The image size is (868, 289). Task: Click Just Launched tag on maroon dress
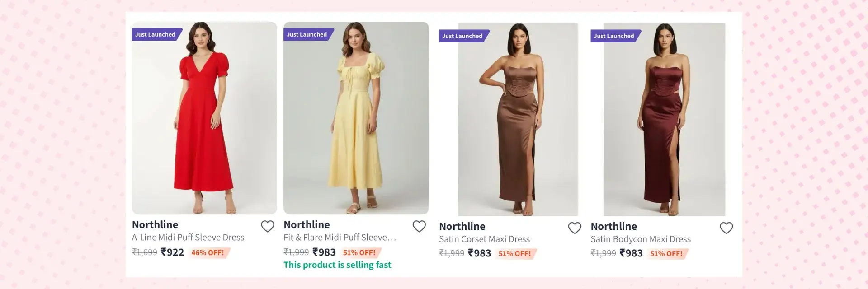click(614, 36)
